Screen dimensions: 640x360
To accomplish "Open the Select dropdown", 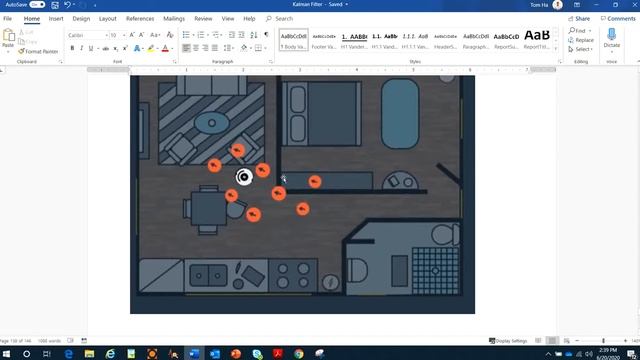I will [x=580, y=49].
